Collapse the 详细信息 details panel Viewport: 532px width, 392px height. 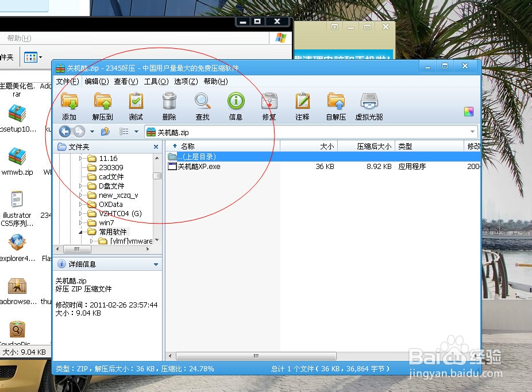156,264
